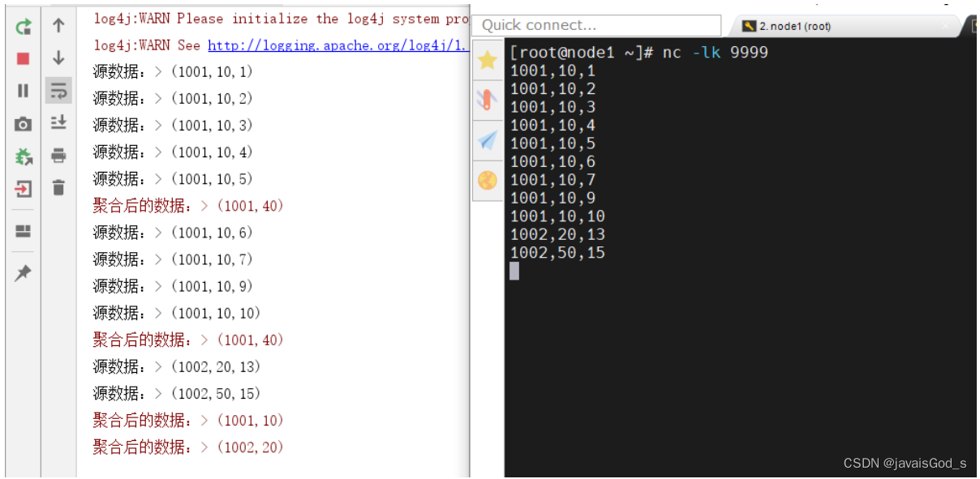Click the paper plane icon in the MobaXterm sidebar
The width and height of the screenshot is (980, 479).
488,140
